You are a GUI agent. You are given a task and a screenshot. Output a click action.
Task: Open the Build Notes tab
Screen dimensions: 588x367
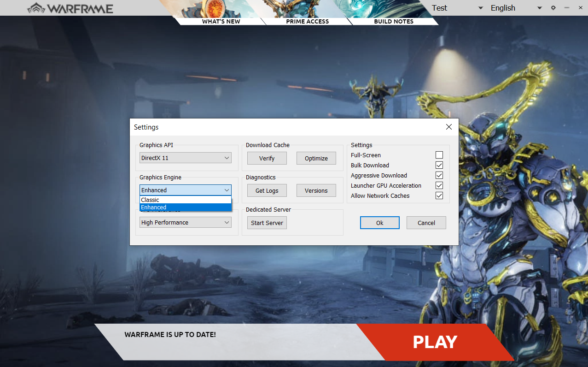(x=394, y=21)
